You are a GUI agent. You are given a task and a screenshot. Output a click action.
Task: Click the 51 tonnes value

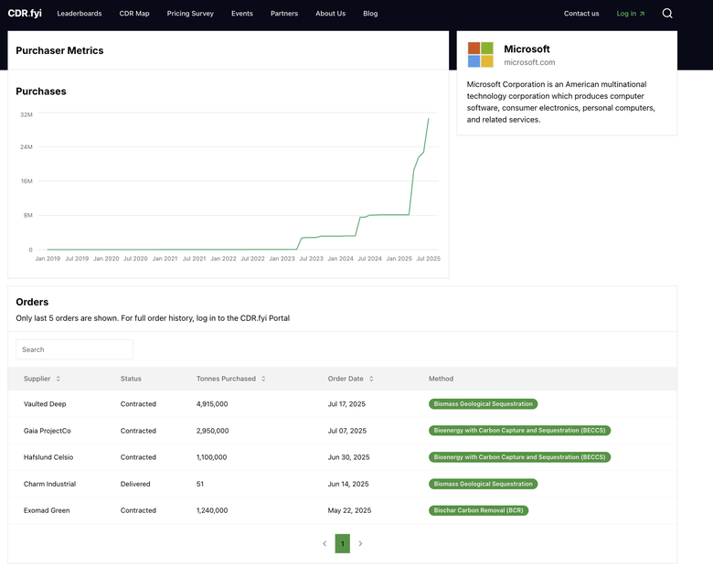200,484
